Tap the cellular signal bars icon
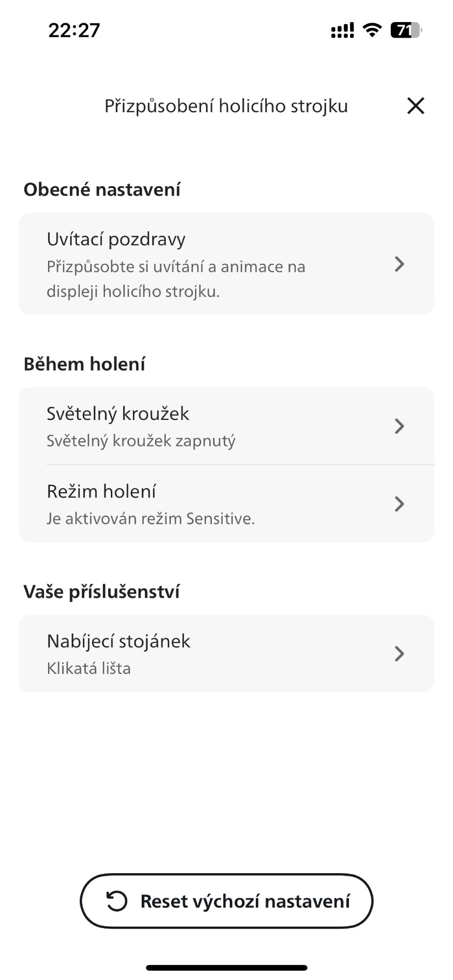Image resolution: width=453 pixels, height=980 pixels. coord(342,31)
